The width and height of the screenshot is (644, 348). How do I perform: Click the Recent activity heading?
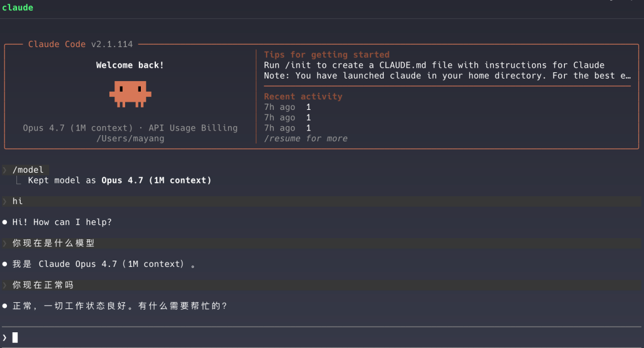tap(303, 97)
